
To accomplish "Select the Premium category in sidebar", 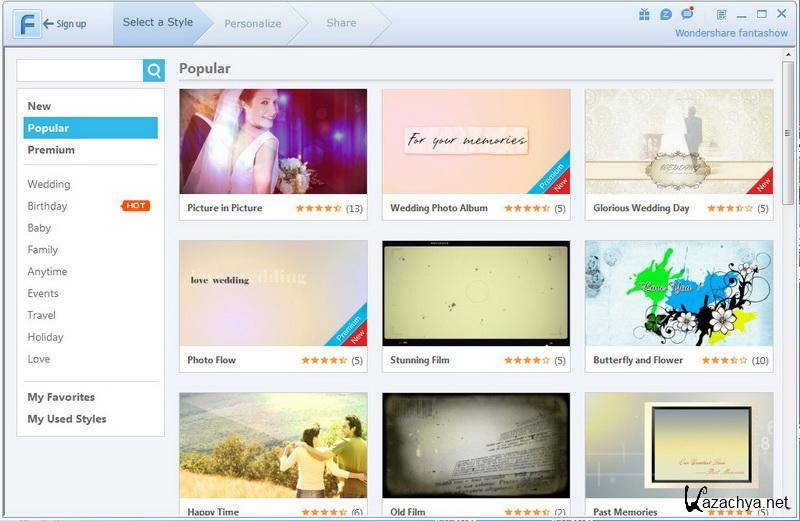I will pos(51,150).
